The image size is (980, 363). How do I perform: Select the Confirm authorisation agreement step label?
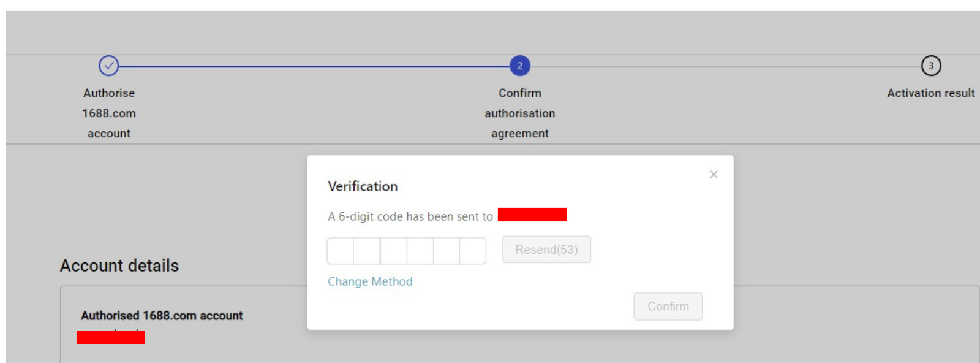pos(520,113)
